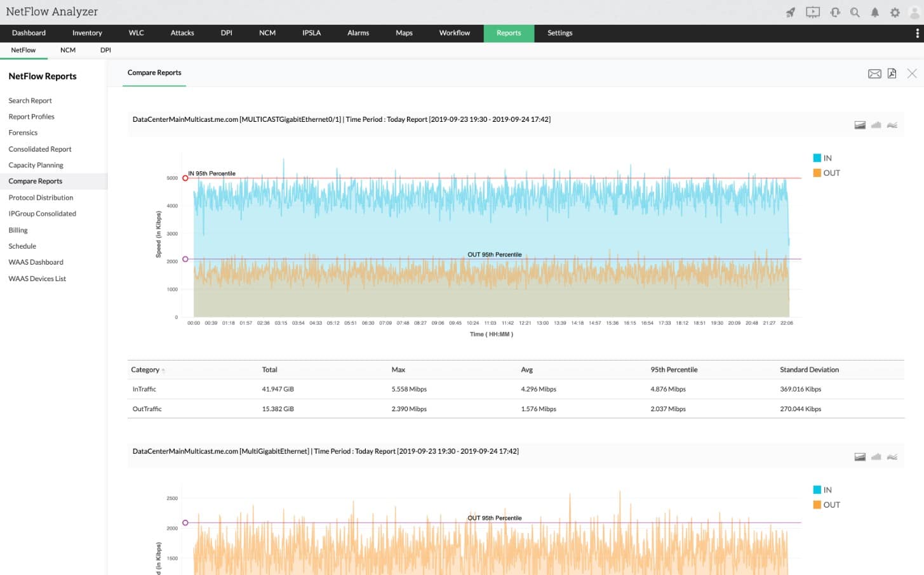Close the Compare Reports view
The height and width of the screenshot is (575, 924).
[912, 73]
